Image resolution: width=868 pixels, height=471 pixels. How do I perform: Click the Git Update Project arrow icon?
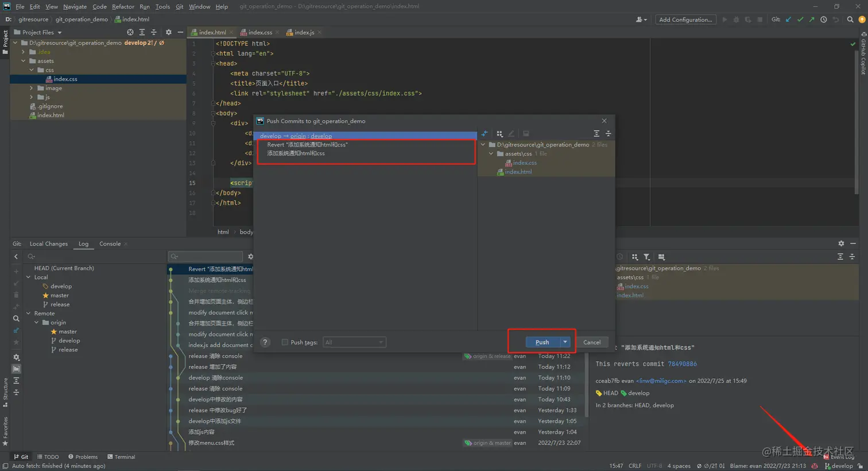[788, 20]
